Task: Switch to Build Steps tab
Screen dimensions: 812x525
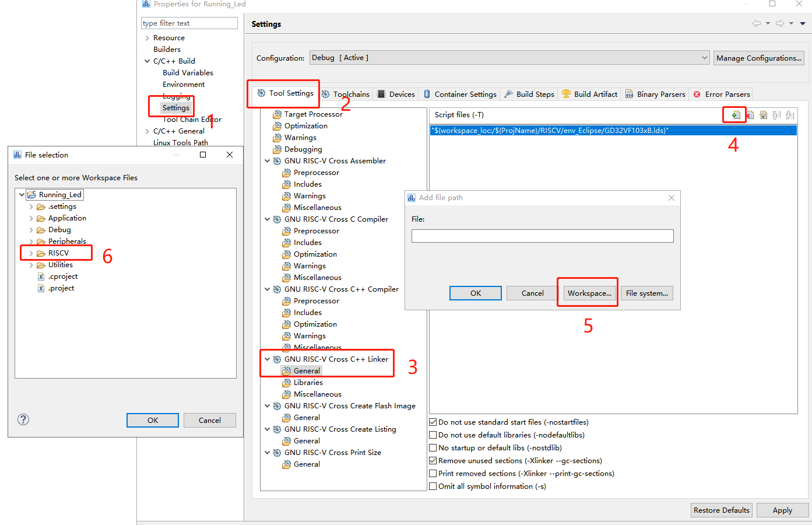Action: tap(530, 94)
